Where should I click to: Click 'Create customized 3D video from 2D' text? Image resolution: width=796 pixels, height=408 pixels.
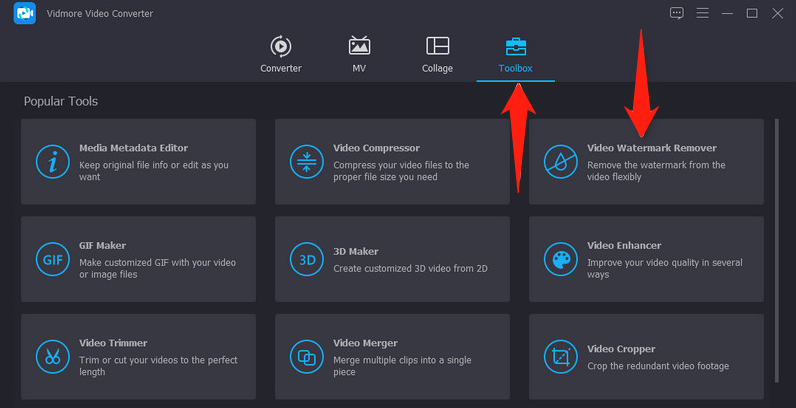point(410,268)
